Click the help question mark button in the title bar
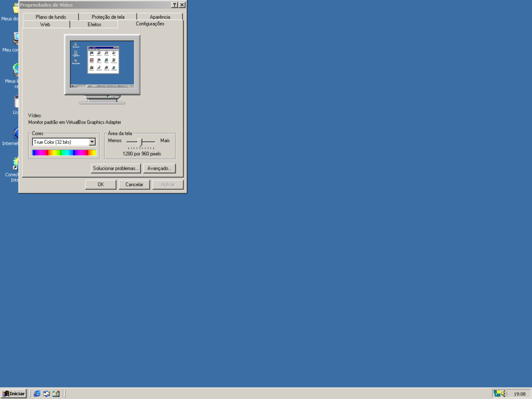Image resolution: width=532 pixels, height=399 pixels. click(x=175, y=5)
